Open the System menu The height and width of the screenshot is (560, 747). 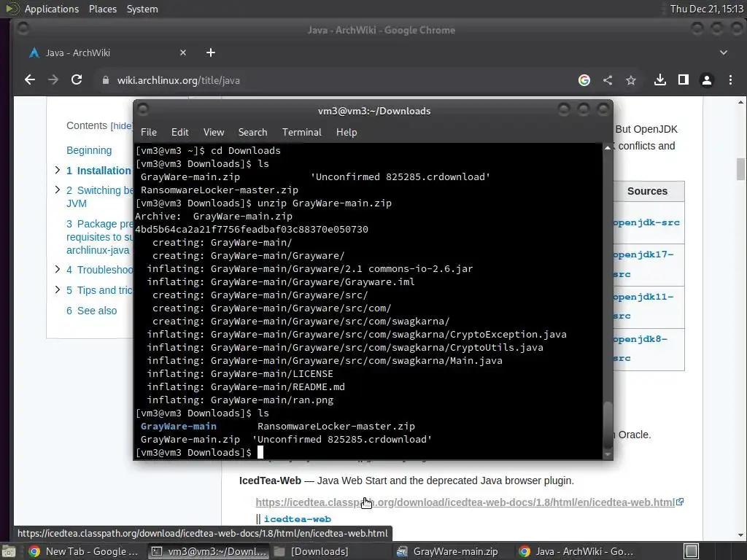click(142, 9)
